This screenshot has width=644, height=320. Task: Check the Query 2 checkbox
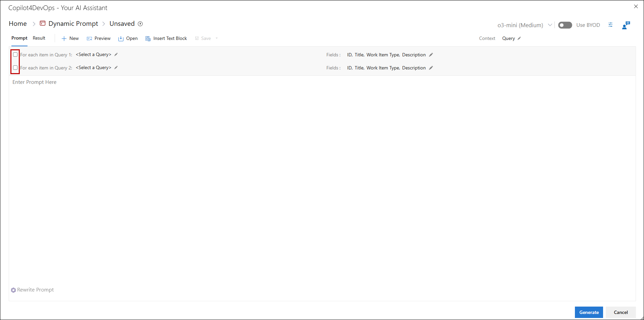point(15,68)
